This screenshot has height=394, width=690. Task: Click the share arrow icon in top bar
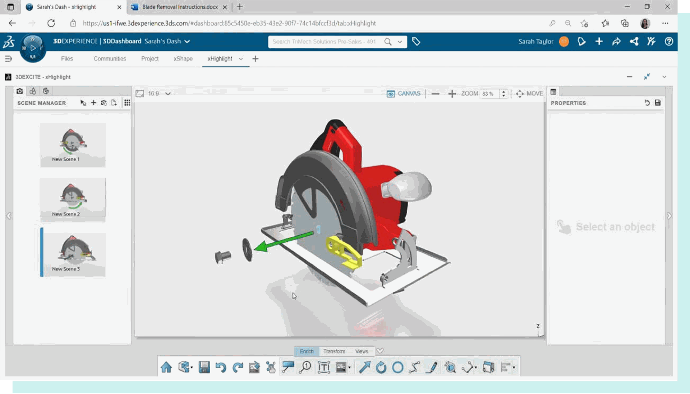[x=617, y=41]
